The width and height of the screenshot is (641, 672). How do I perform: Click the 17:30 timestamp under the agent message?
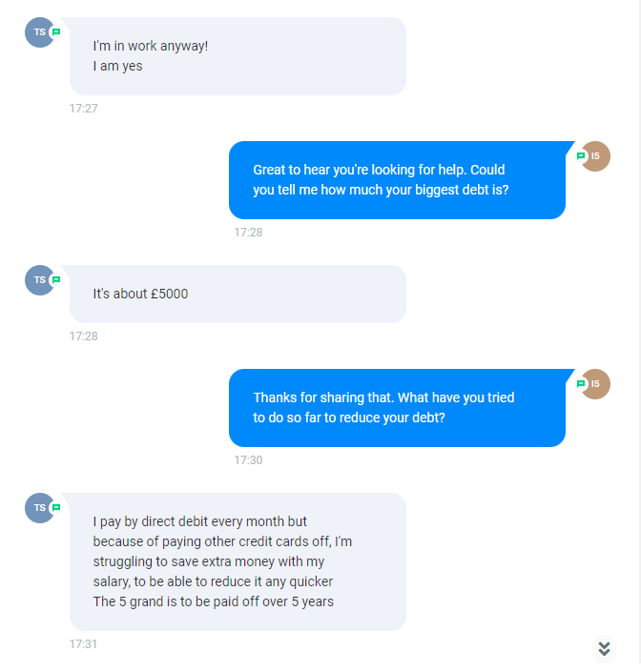point(248,460)
